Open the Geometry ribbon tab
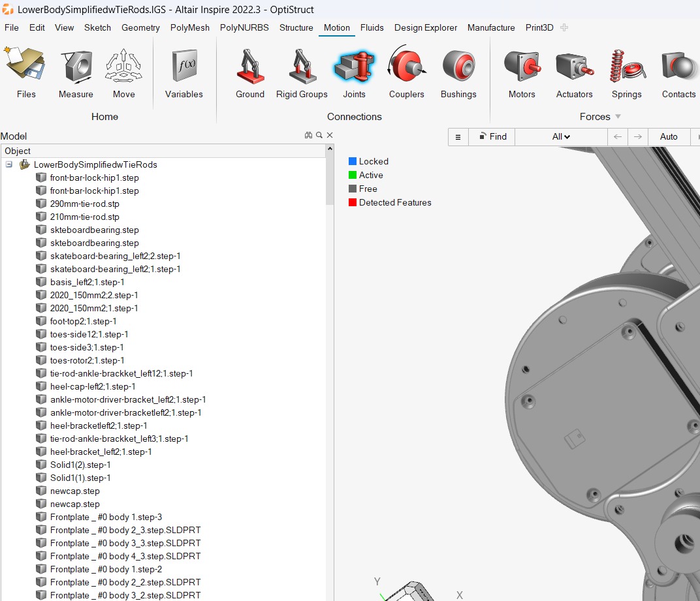 pyautogui.click(x=140, y=27)
